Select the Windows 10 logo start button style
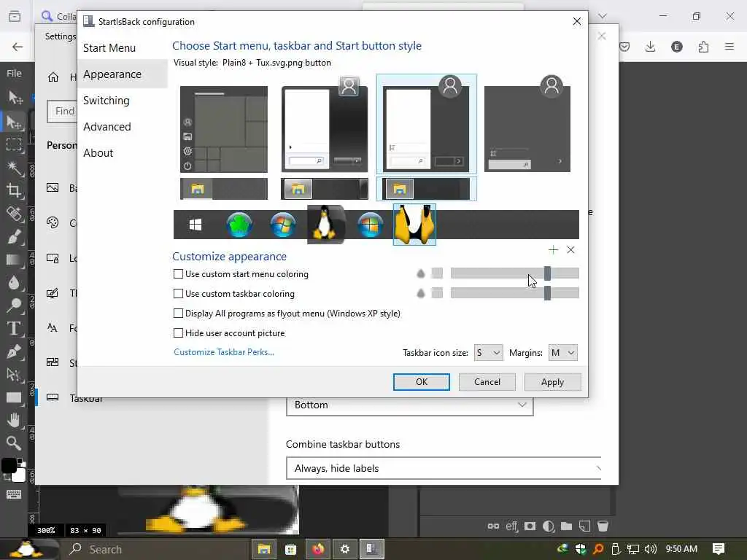The width and height of the screenshot is (747, 560). click(196, 225)
